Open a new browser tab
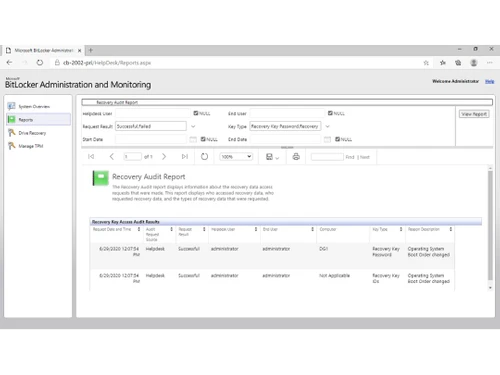 point(91,50)
